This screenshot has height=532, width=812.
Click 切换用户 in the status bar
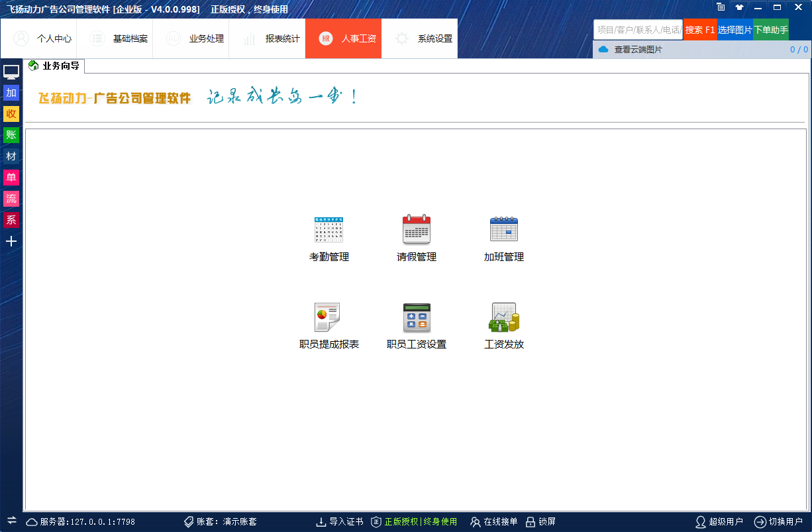pyautogui.click(x=779, y=522)
